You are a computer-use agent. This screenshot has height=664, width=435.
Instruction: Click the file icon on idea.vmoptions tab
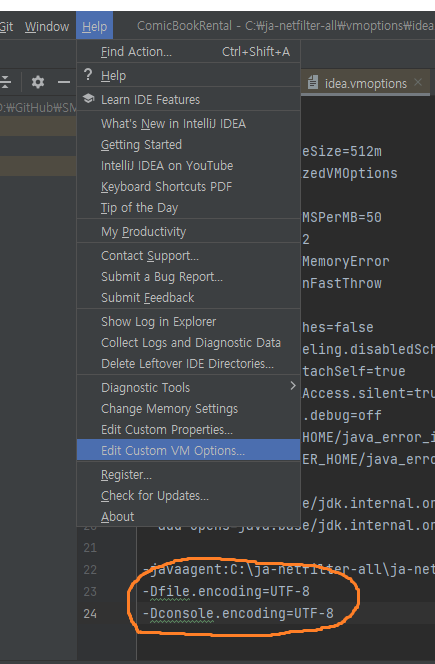pos(313,83)
